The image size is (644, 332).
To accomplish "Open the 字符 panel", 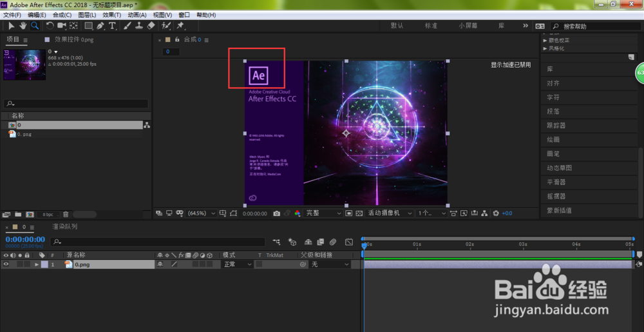I will pyautogui.click(x=553, y=97).
